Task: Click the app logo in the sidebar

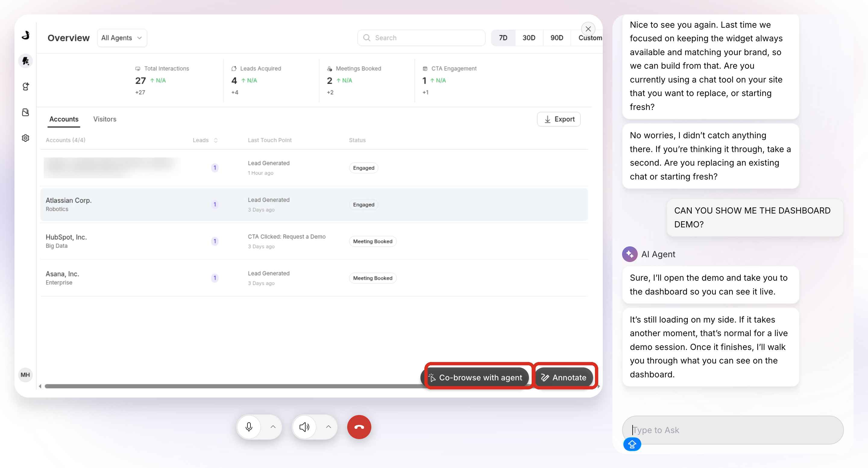Action: (26, 35)
